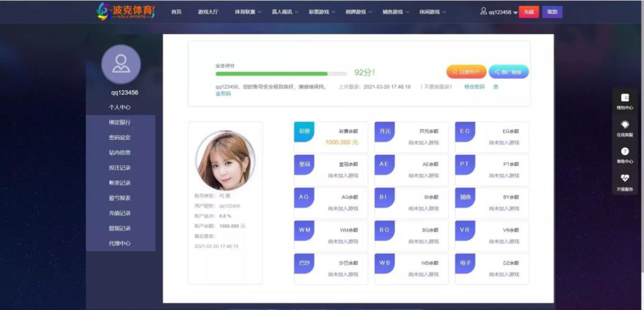Click the 在线客服 online support icon
Screen dimensions: 644x310
point(625,125)
